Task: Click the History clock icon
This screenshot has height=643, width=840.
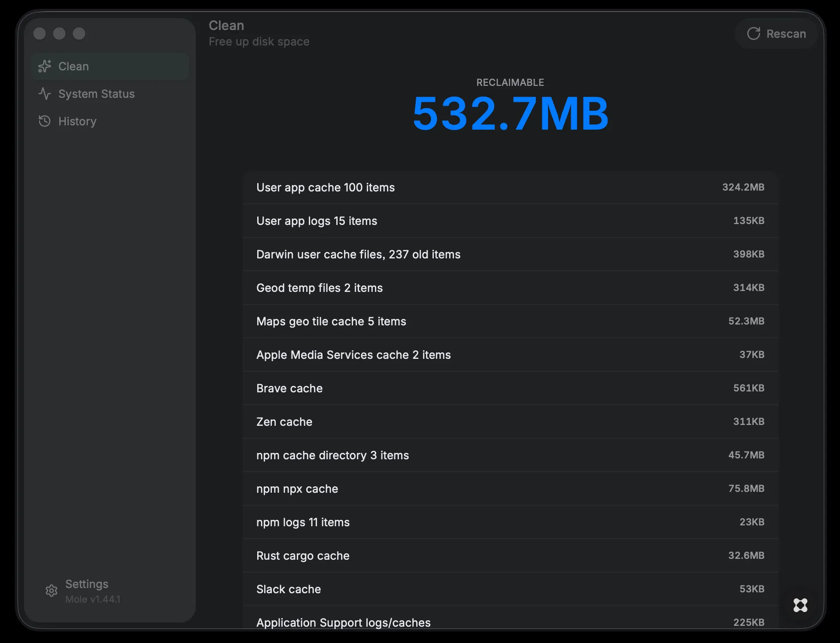Action: click(45, 121)
